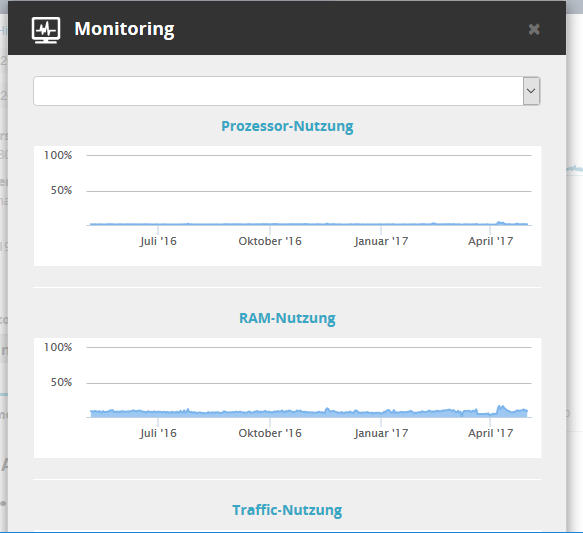This screenshot has height=533, width=583.
Task: Click the RAM-Nutzung heading
Action: 287,318
